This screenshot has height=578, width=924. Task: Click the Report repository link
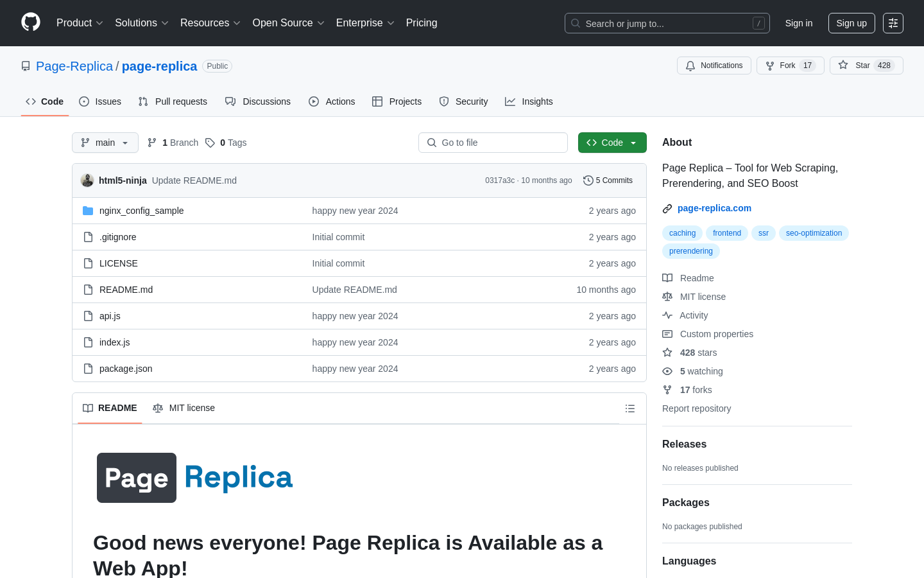[x=696, y=408]
